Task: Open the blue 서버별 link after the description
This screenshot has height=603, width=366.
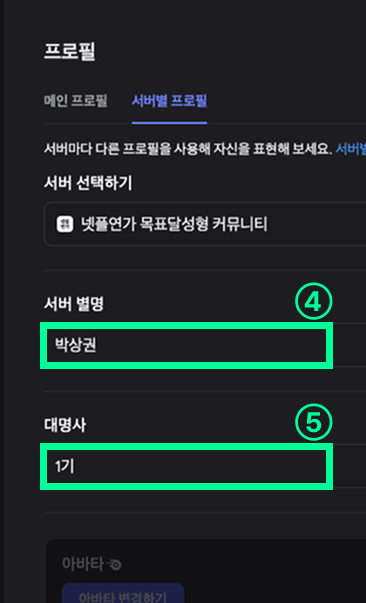Action: [351, 149]
